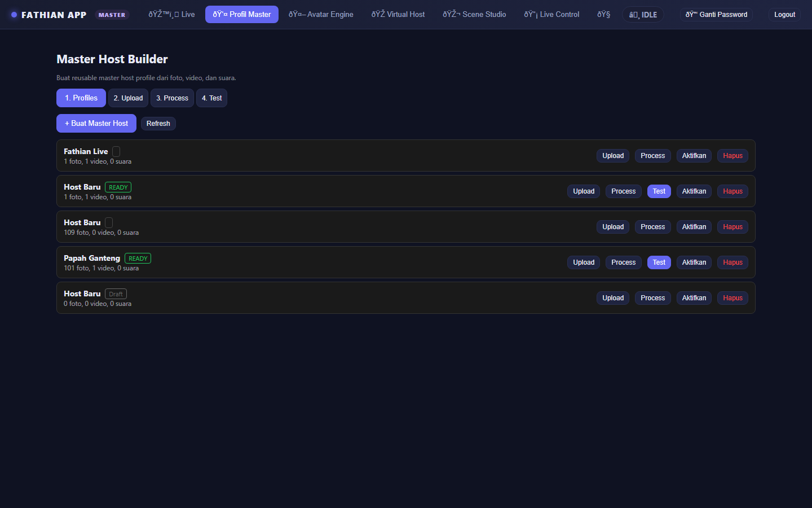This screenshot has width=812, height=508.
Task: Start Process for Fathian Live
Action: [653, 156]
